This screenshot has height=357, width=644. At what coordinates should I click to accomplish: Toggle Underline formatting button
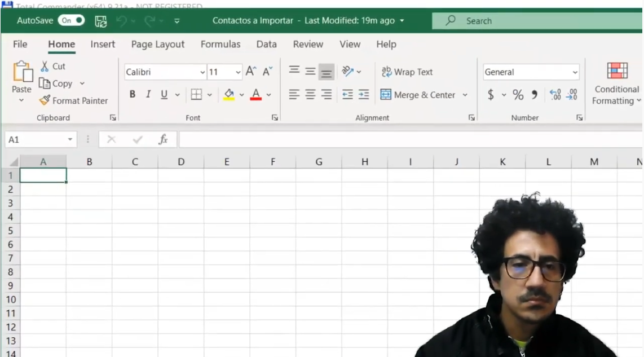pos(164,95)
